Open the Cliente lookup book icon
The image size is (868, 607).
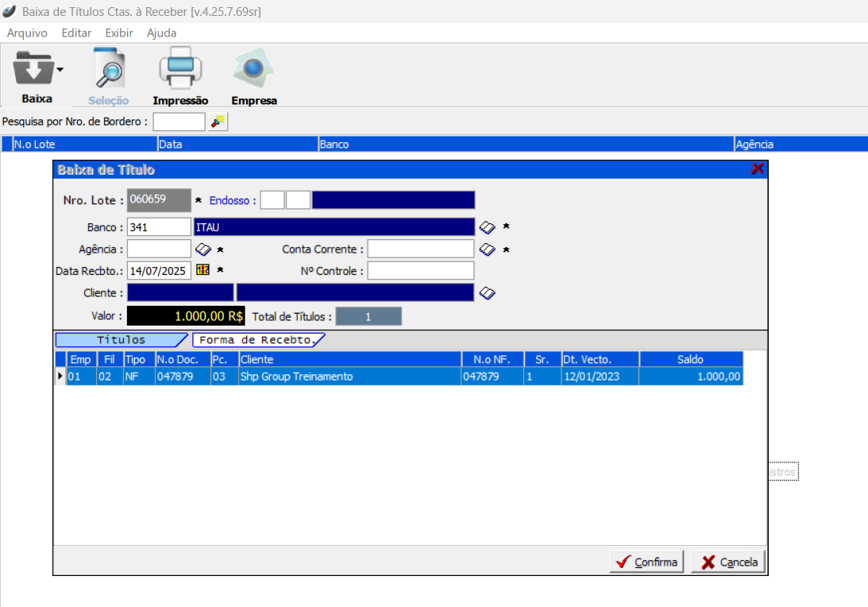[487, 293]
